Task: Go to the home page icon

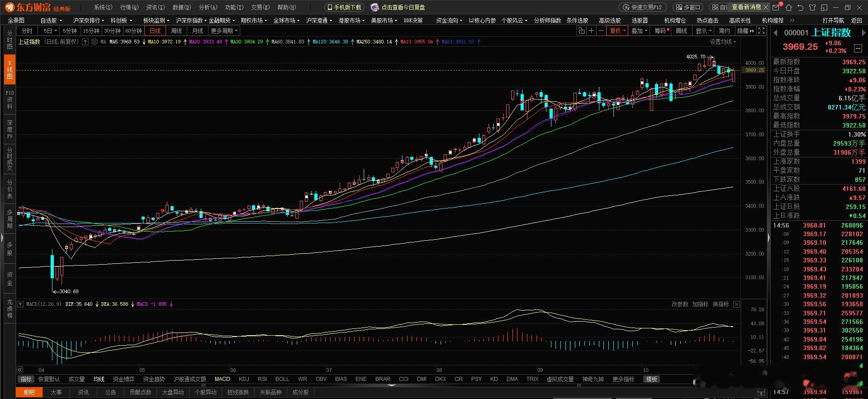Action: [789, 7]
